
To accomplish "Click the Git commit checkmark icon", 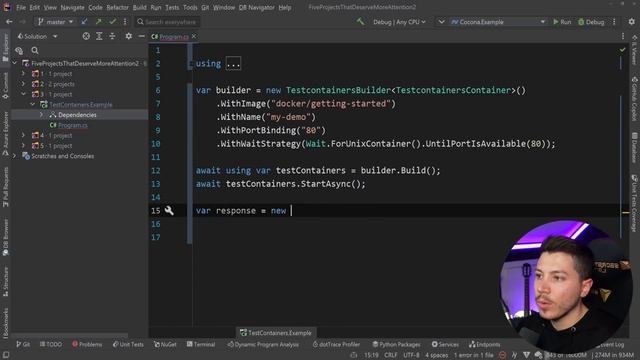I will point(112,22).
